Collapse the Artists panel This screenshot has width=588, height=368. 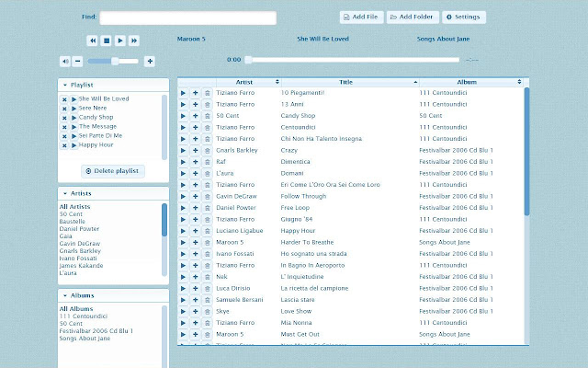[65, 194]
